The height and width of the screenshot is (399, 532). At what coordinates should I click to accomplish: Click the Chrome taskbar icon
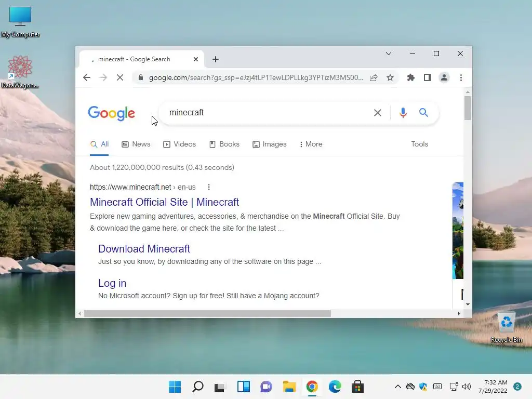click(x=312, y=387)
